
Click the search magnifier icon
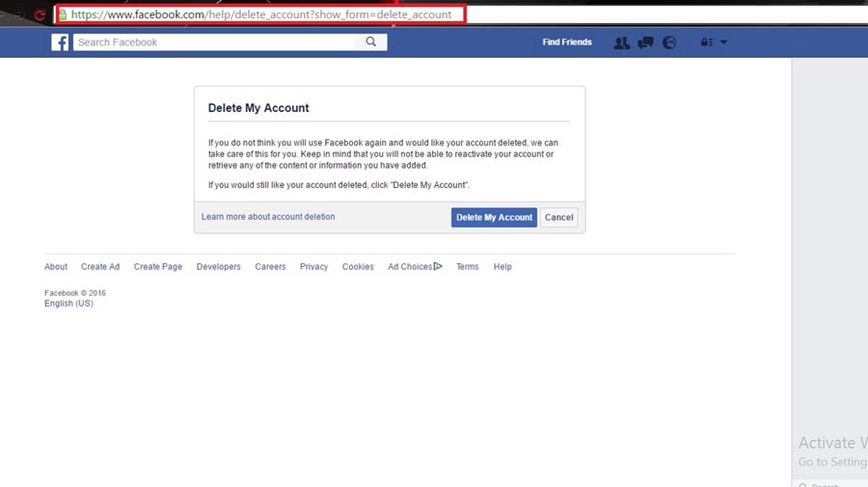tap(370, 42)
